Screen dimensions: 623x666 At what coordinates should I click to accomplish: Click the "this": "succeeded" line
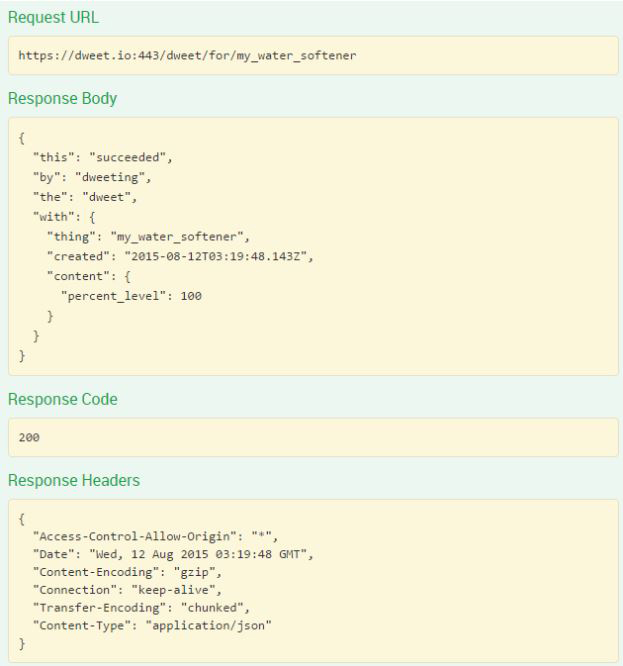[x=91, y=157]
